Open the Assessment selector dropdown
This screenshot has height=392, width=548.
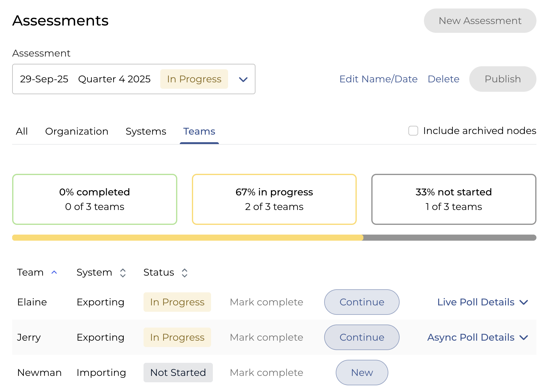tap(243, 79)
